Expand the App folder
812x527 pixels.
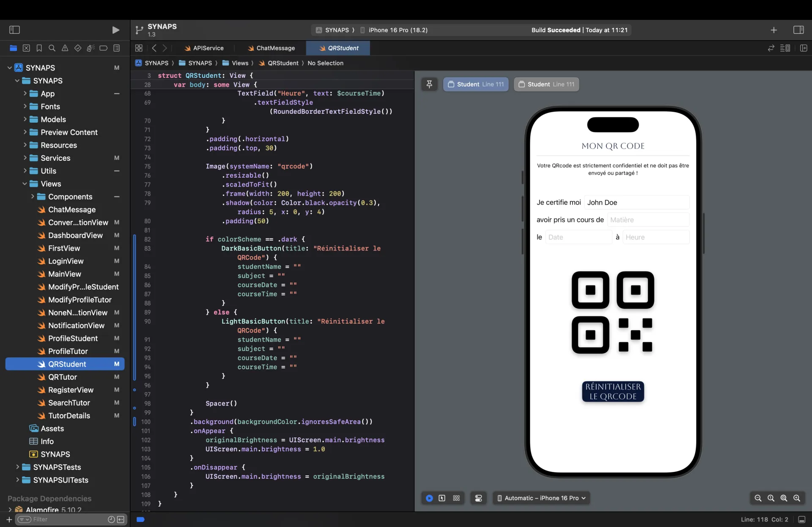pyautogui.click(x=25, y=93)
